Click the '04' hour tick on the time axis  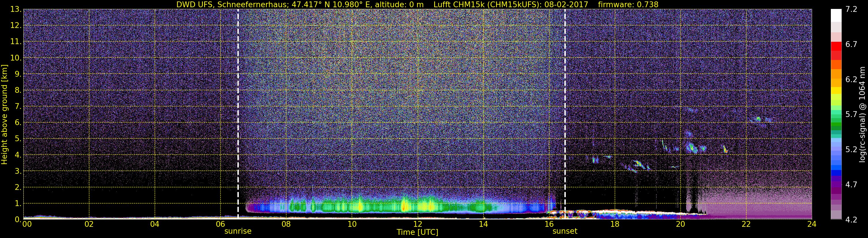tap(155, 224)
